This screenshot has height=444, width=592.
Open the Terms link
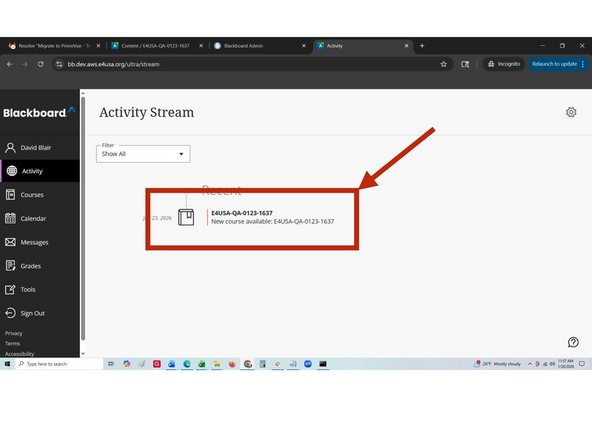(x=12, y=344)
